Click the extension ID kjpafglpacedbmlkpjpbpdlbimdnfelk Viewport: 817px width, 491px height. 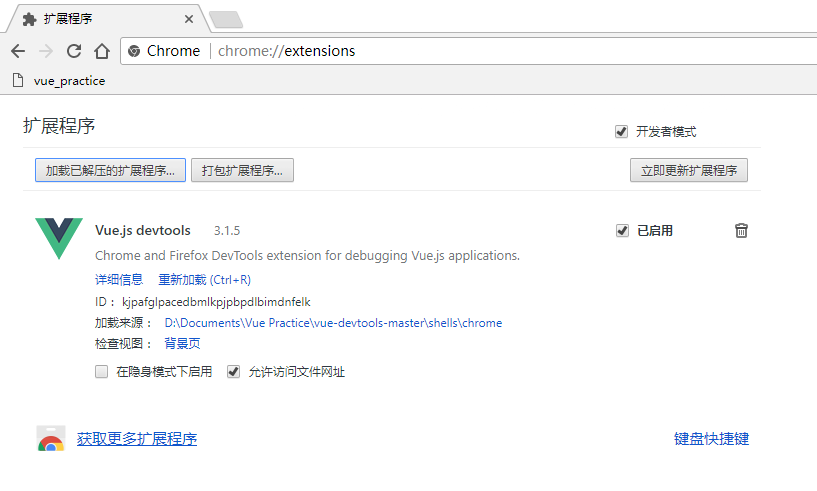(216, 302)
